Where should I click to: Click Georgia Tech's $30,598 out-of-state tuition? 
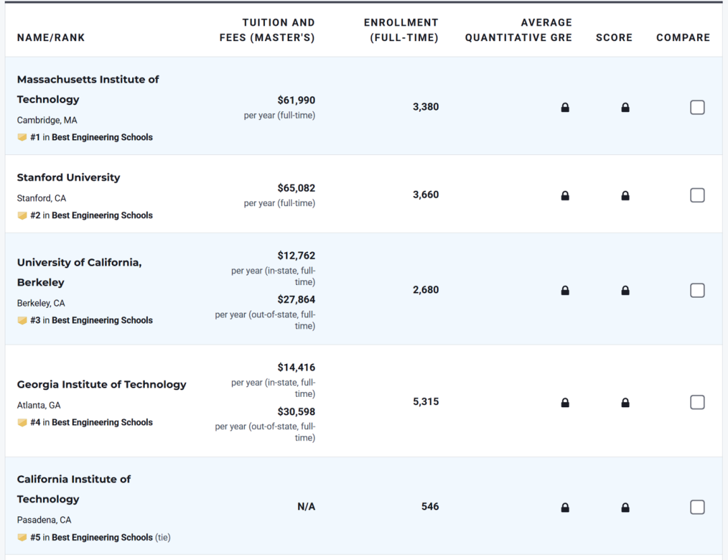click(296, 412)
